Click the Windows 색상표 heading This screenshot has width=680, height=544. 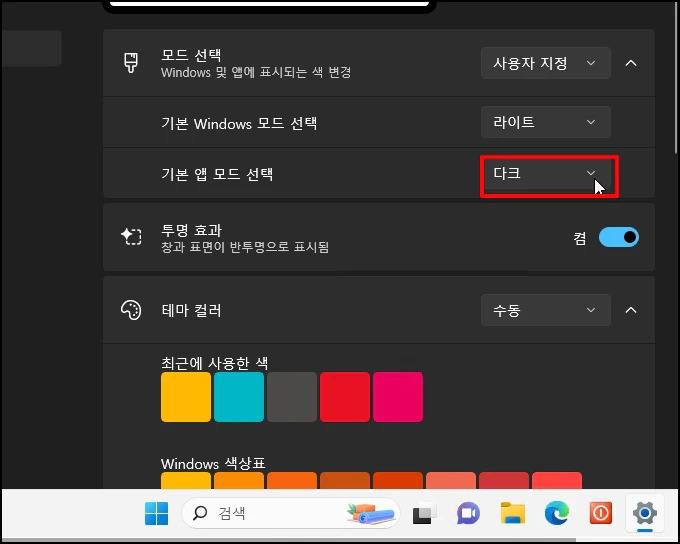tap(213, 463)
